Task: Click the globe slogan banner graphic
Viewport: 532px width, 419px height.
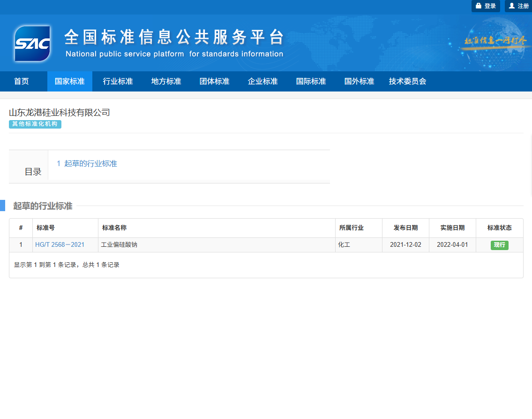Action: [495, 42]
